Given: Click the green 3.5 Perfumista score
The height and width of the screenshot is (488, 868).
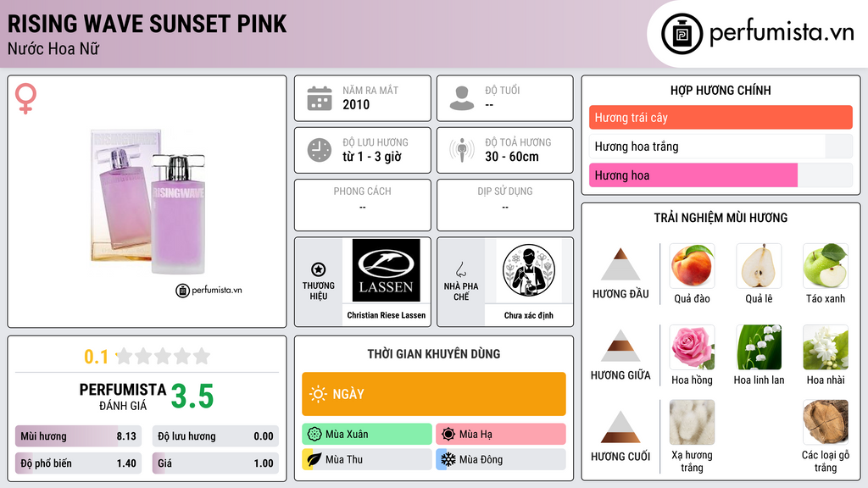Looking at the screenshot, I should tap(192, 396).
